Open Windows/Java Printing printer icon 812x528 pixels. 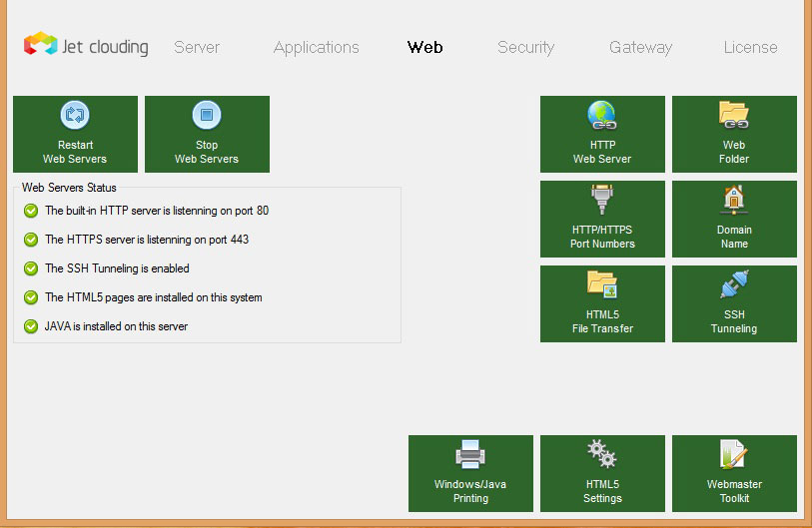point(470,454)
